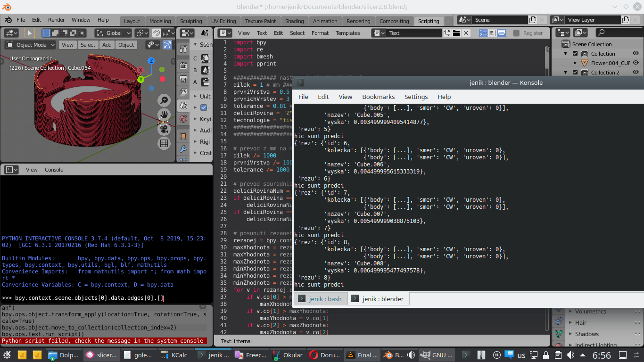This screenshot has height=362, width=644.
Task: Click the new view layer icon next to View Layer
Action: pos(626,20)
